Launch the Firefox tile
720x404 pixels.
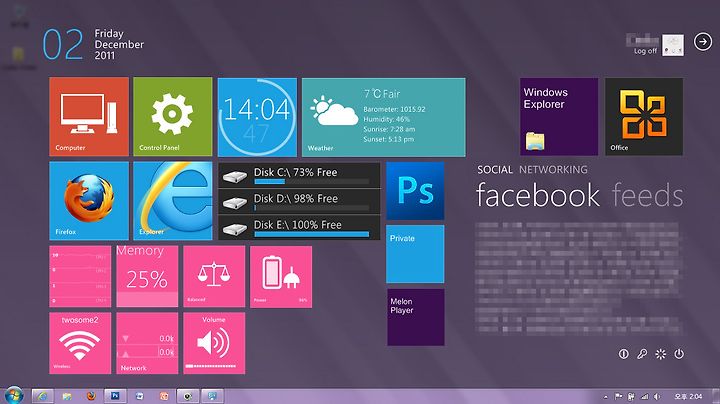pos(89,201)
